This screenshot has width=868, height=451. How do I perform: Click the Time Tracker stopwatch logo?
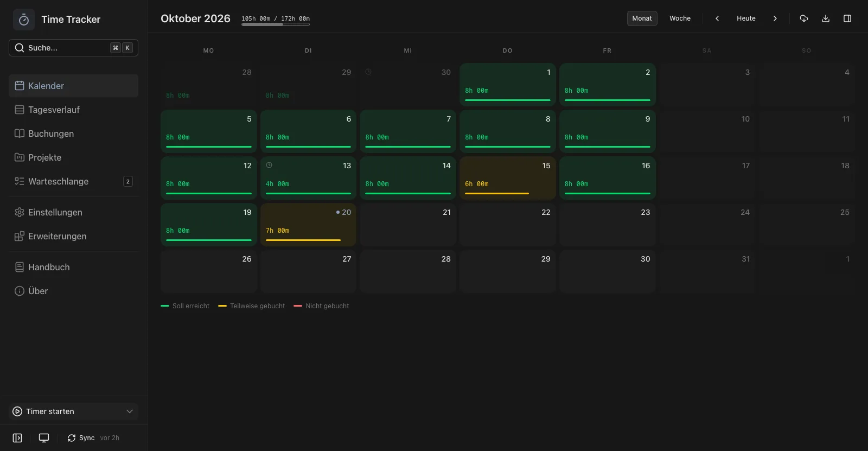point(24,20)
